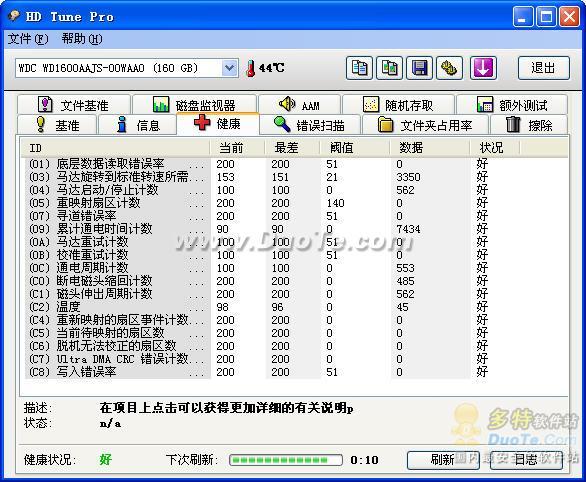Click the thermometer temperature indicator
Screen dimensions: 586x482
(x=265, y=68)
